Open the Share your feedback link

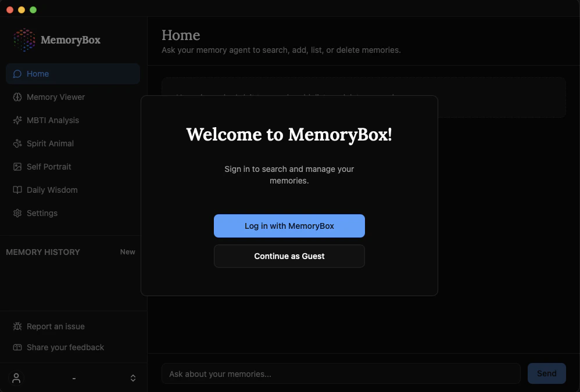tap(65, 347)
